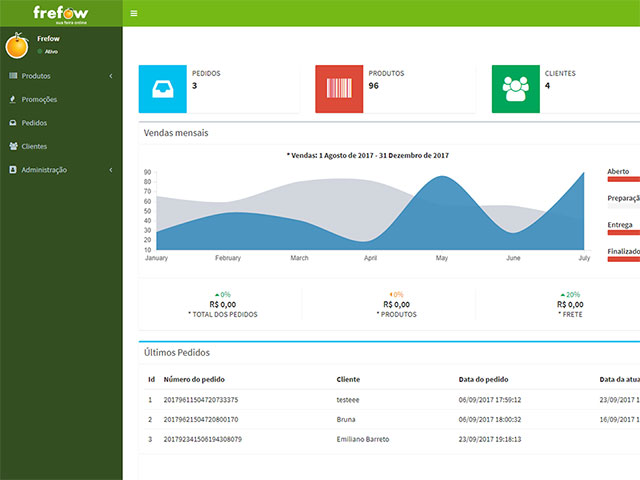This screenshot has height=480, width=640.
Task: Click the Promoções sidebar icon
Action: 13,99
